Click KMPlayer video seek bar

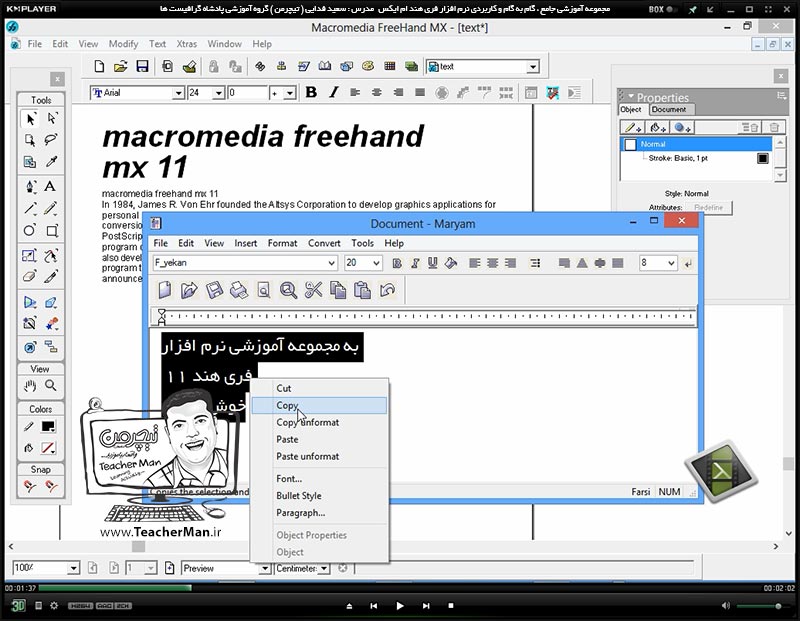coord(399,588)
